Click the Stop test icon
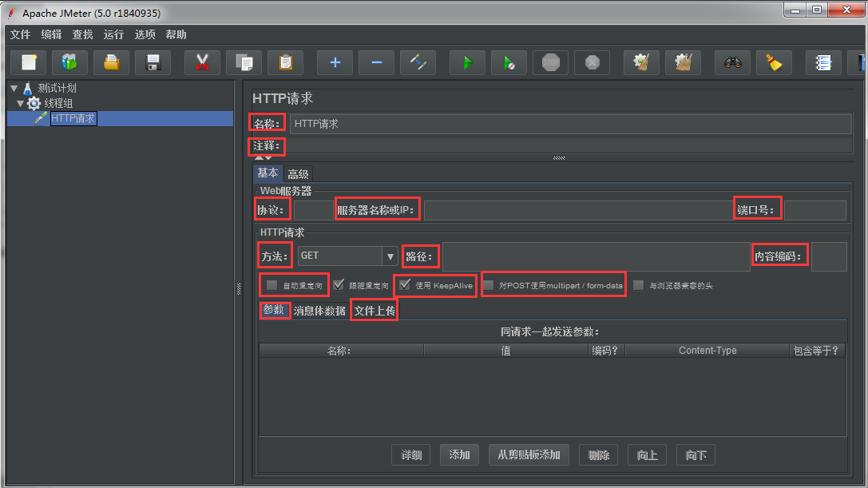This screenshot has height=488, width=868. coord(551,62)
